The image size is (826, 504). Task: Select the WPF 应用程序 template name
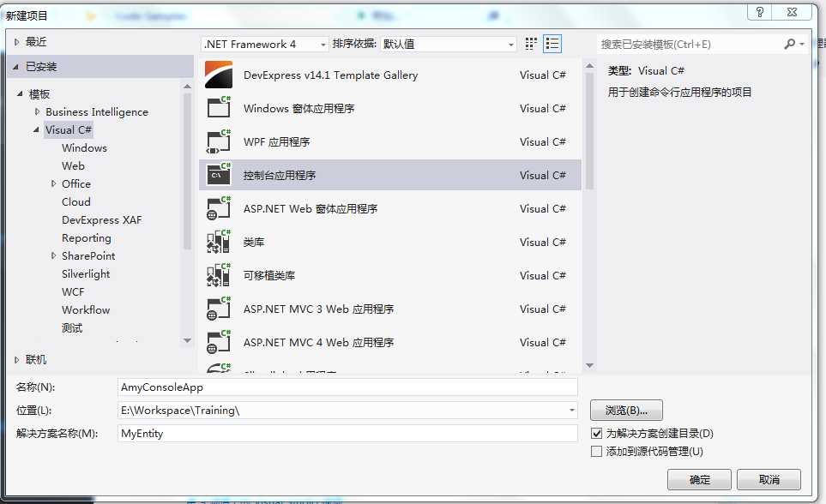276,141
